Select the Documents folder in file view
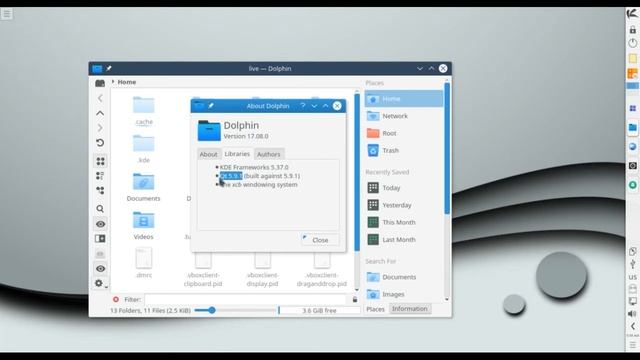 [144, 187]
